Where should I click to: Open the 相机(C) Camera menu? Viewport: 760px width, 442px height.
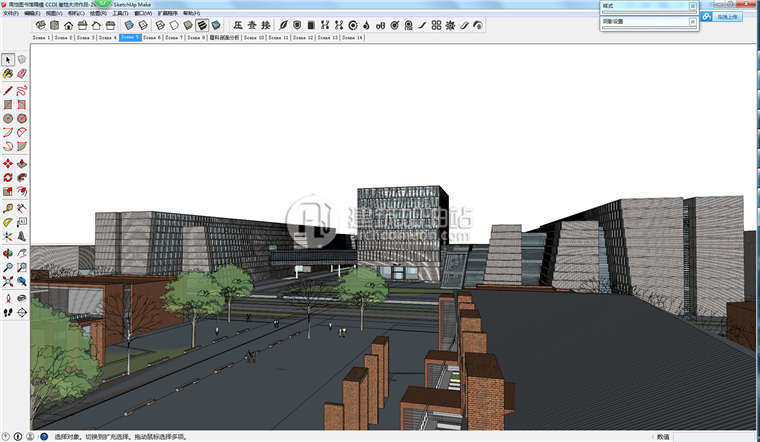point(76,13)
